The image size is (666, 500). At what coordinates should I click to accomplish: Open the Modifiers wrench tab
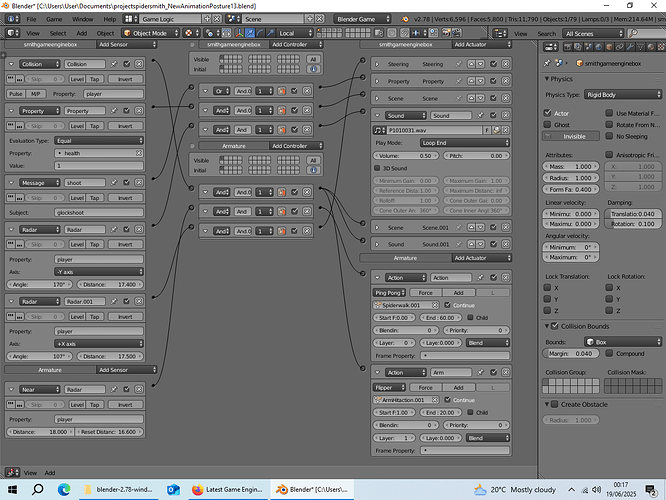(630, 47)
